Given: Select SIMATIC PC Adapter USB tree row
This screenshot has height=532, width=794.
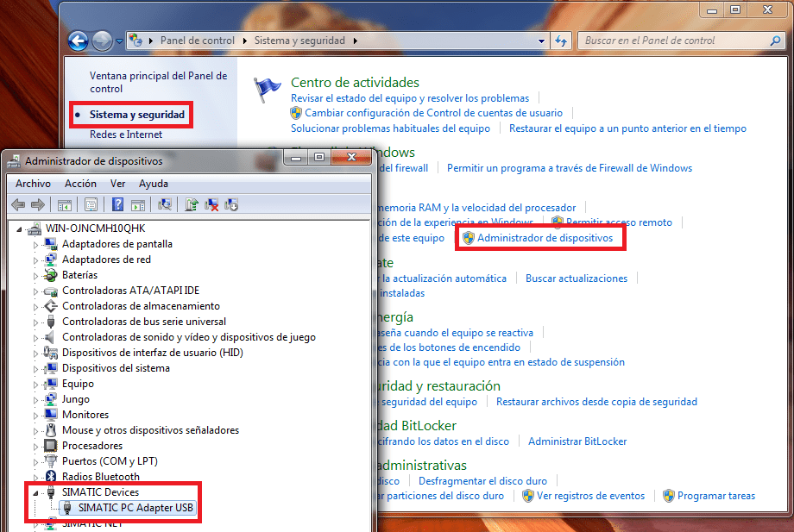Looking at the screenshot, I should point(128,508).
